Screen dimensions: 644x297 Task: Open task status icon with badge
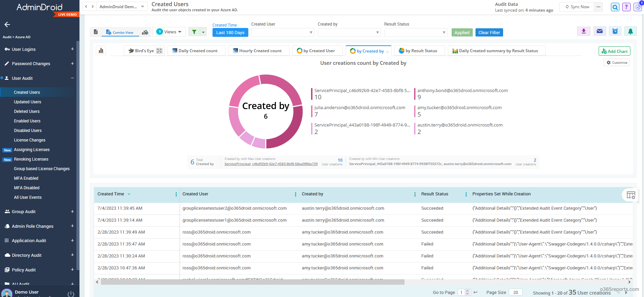pos(638,7)
